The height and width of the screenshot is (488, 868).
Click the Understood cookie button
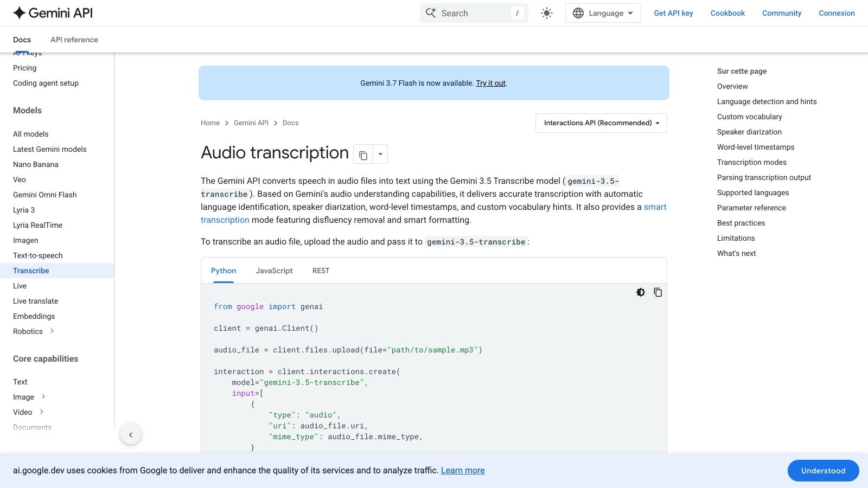tap(823, 471)
